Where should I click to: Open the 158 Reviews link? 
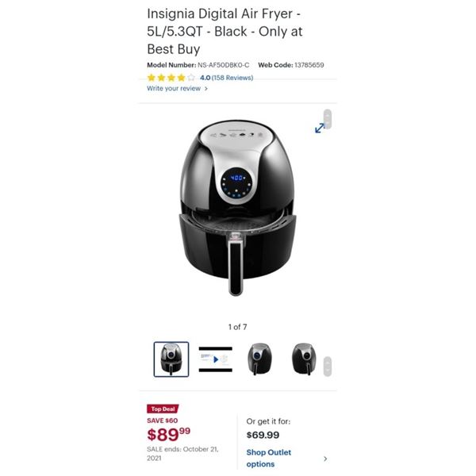232,78
